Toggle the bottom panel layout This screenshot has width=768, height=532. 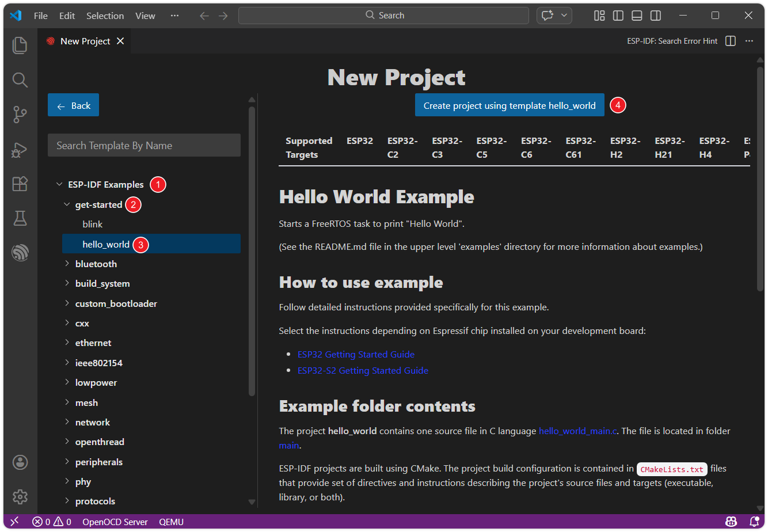click(637, 16)
